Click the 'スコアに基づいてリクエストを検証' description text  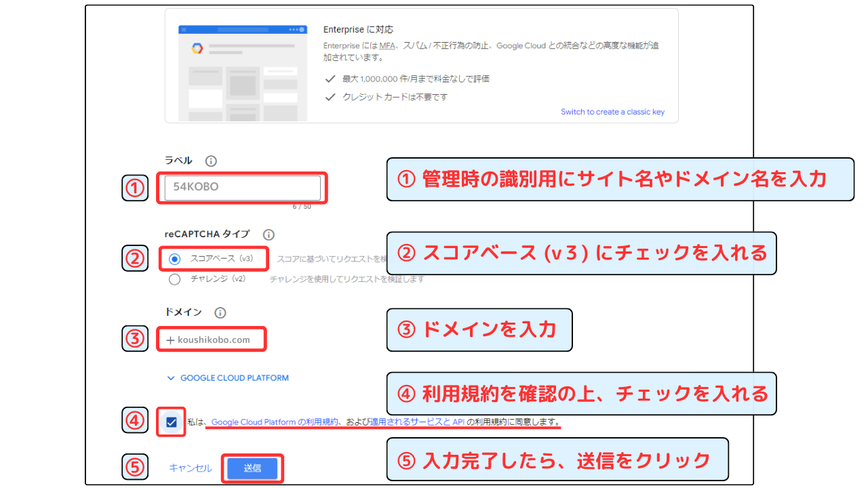pos(331,259)
